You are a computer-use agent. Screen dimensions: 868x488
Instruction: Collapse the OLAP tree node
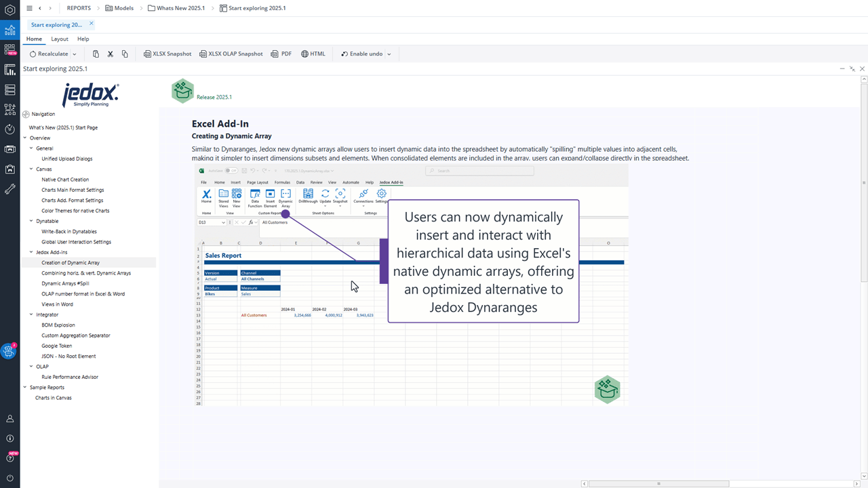pos(31,366)
